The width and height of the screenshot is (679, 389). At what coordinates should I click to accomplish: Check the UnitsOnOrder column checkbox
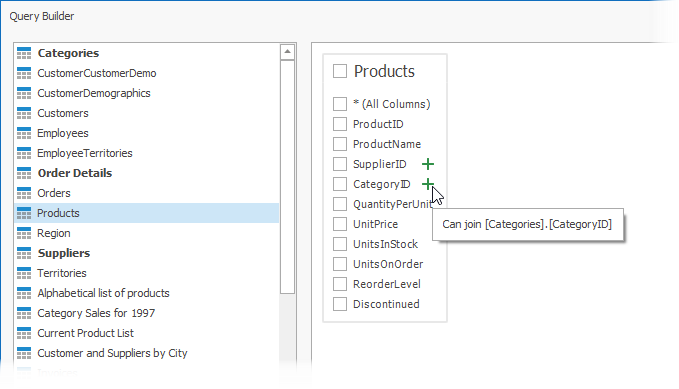[340, 264]
